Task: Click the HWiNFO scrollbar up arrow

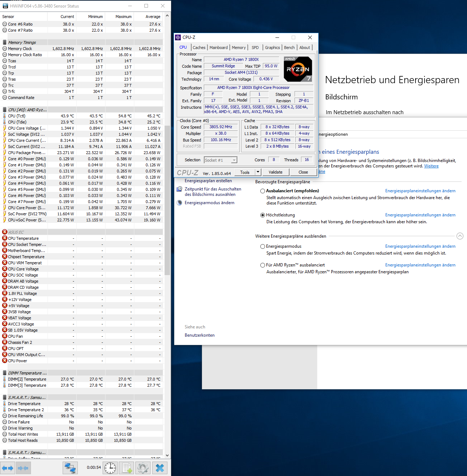Action: click(x=167, y=16)
